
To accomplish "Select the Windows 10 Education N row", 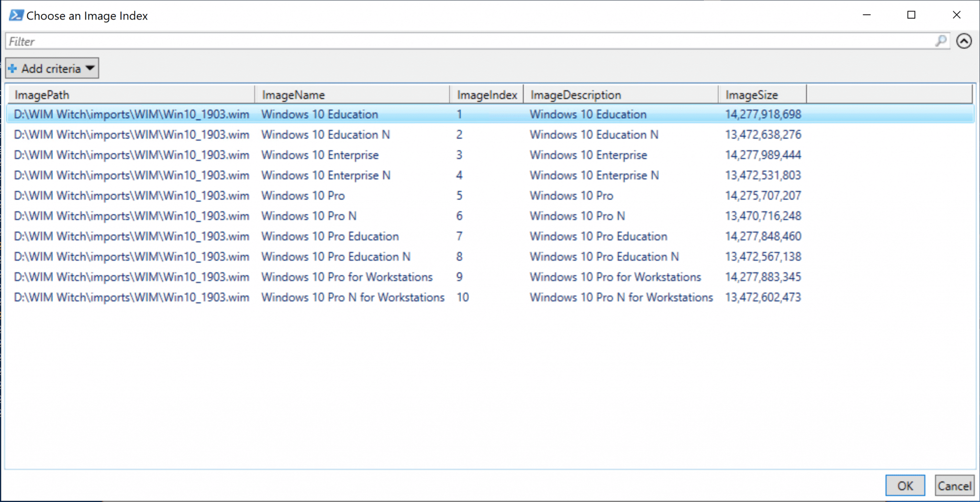I will click(325, 134).
